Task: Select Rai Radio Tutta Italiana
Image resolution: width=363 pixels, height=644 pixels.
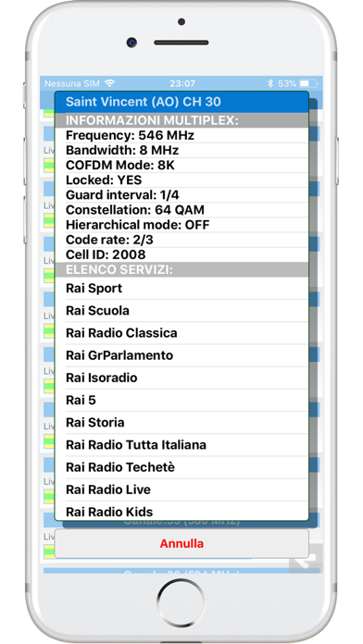Action: point(181,445)
